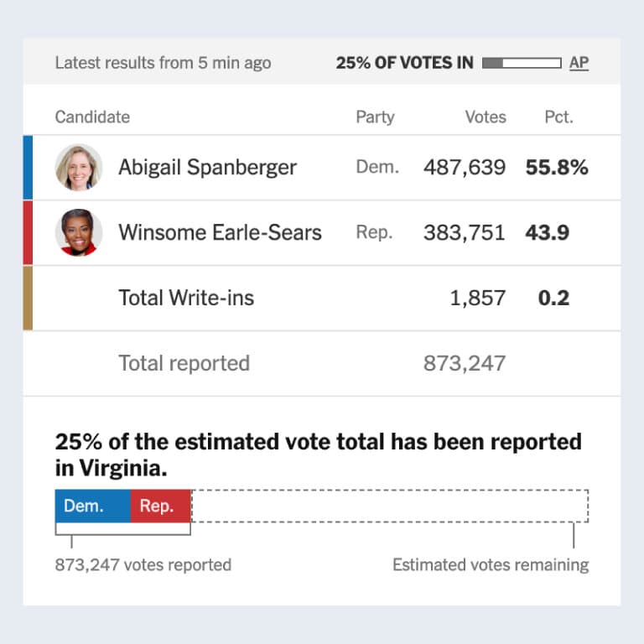Select the red Rep. bar segment
The image size is (644, 644).
160,506
